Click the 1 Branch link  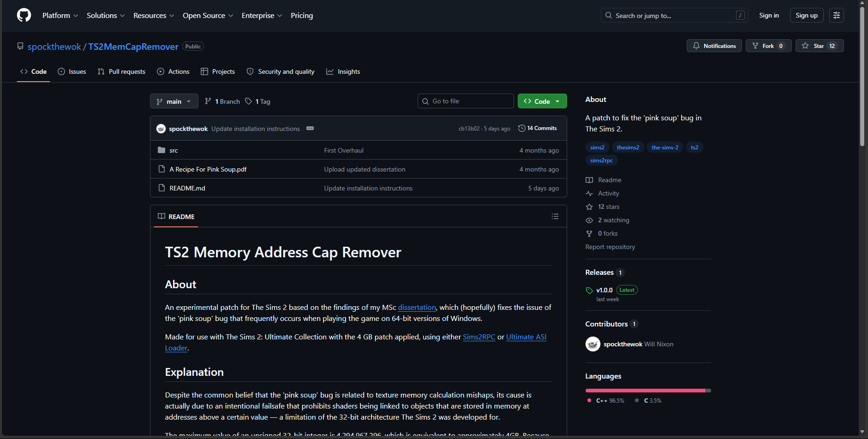pos(222,101)
